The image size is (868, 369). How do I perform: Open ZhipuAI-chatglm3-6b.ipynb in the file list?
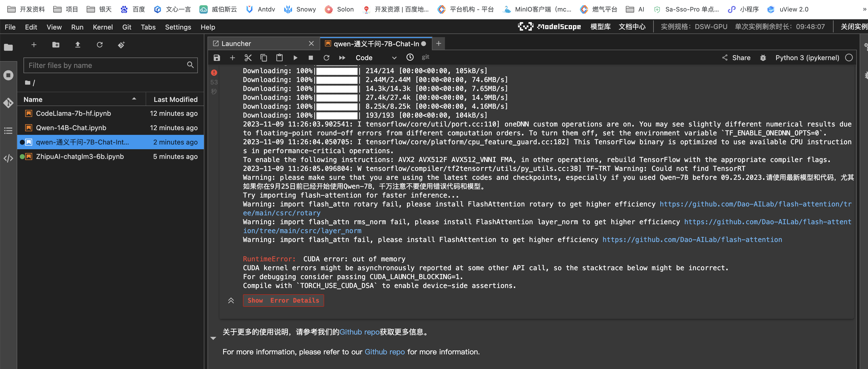tap(80, 157)
